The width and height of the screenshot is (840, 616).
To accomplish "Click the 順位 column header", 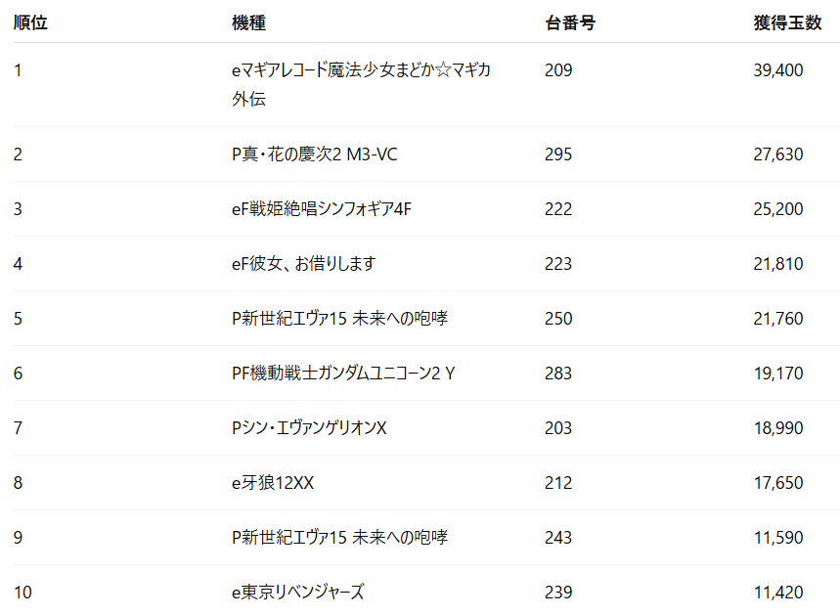I will 30,22.
